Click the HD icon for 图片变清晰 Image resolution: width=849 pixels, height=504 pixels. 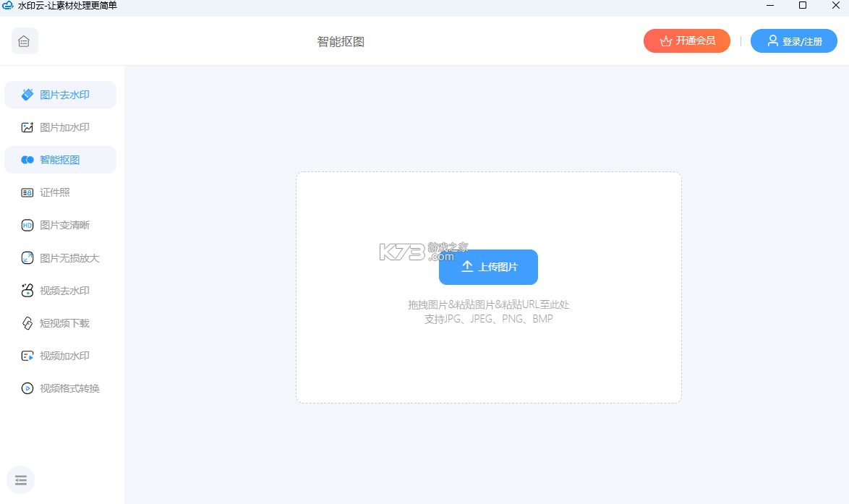27,225
